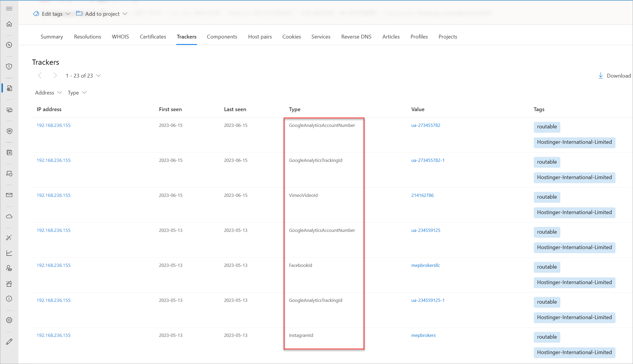The height and width of the screenshot is (364, 633).
Task: Switch to the WHOIS tab
Action: point(120,36)
